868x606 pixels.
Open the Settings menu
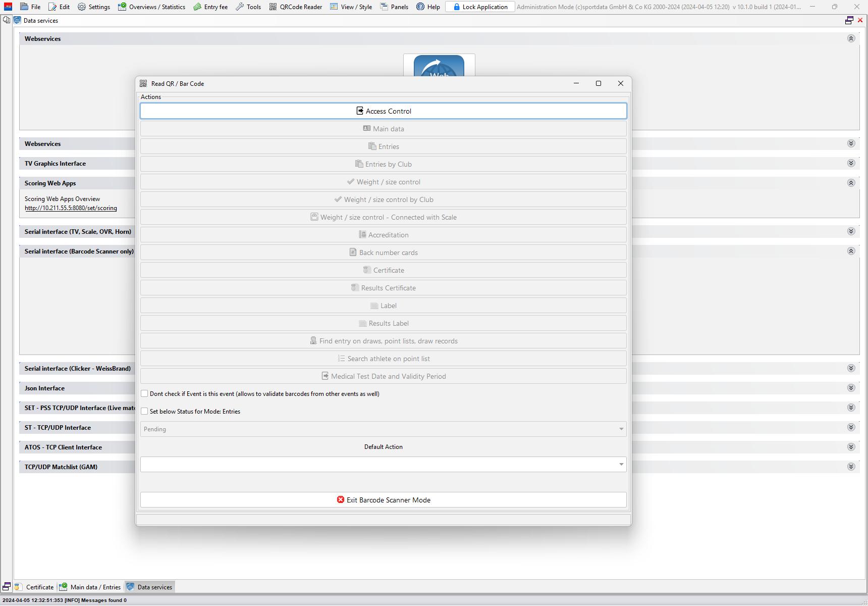tap(94, 7)
